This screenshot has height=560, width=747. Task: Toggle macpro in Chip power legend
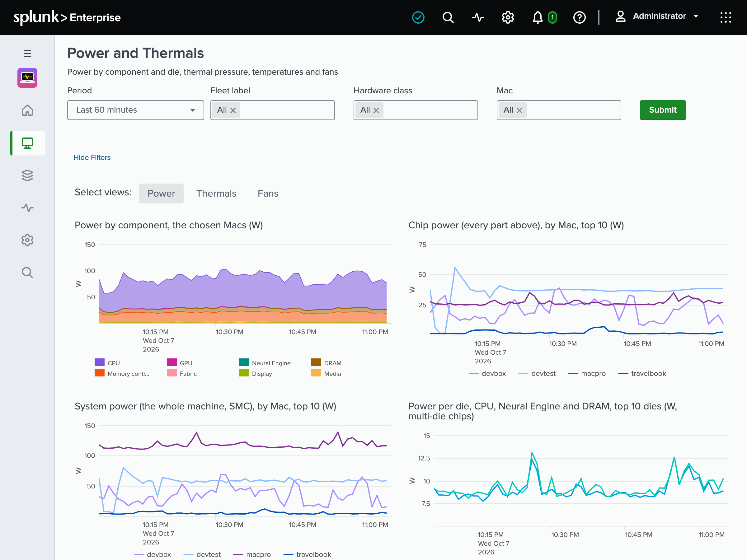pos(587,373)
